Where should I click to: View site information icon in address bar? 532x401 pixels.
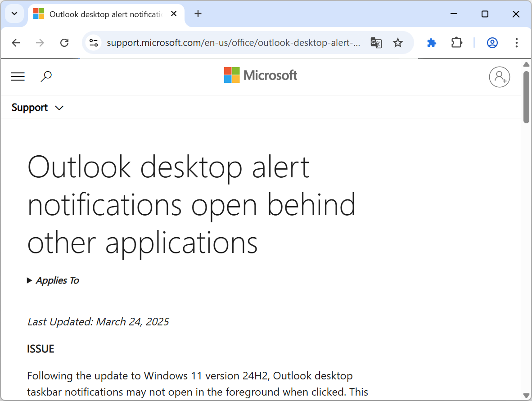click(x=93, y=43)
